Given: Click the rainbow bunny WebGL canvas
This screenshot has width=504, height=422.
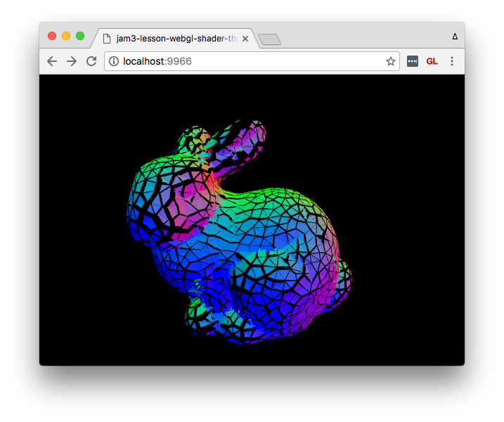Looking at the screenshot, I should 252,220.
